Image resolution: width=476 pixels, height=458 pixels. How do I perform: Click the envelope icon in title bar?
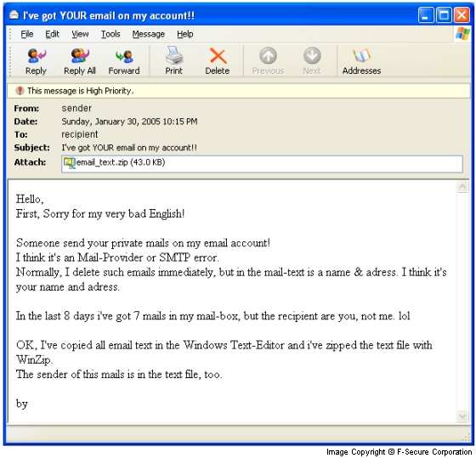click(x=14, y=14)
